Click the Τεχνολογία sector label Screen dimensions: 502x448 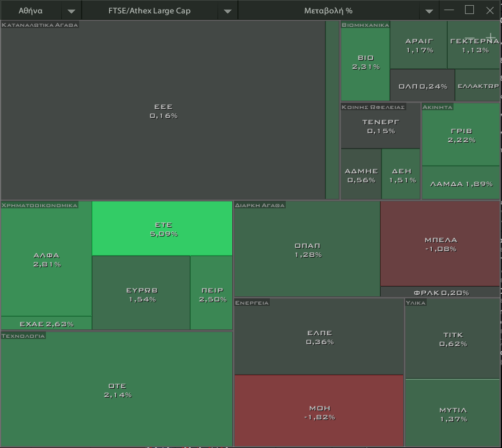[23, 336]
